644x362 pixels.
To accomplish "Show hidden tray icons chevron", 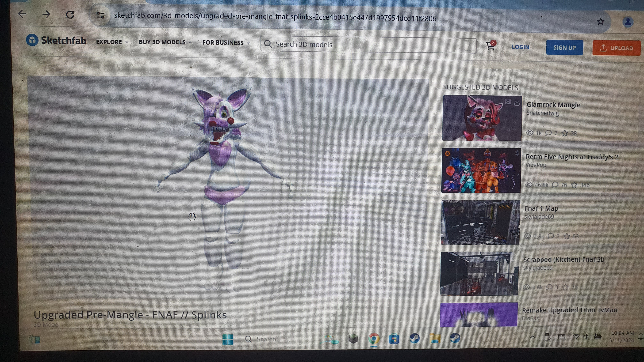I will click(x=533, y=337).
